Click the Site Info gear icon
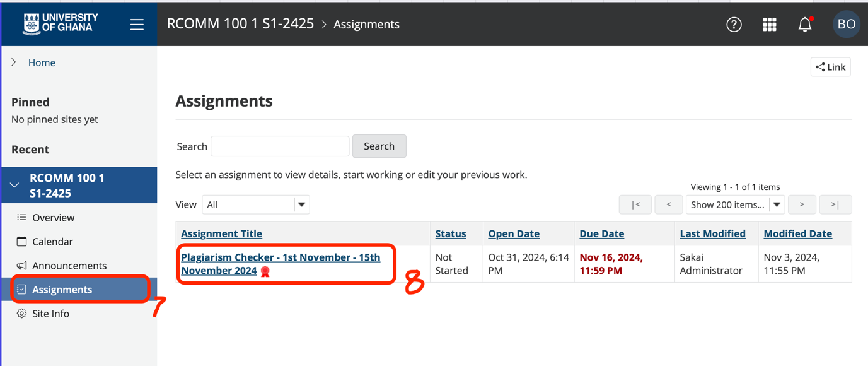The image size is (868, 366). point(21,314)
